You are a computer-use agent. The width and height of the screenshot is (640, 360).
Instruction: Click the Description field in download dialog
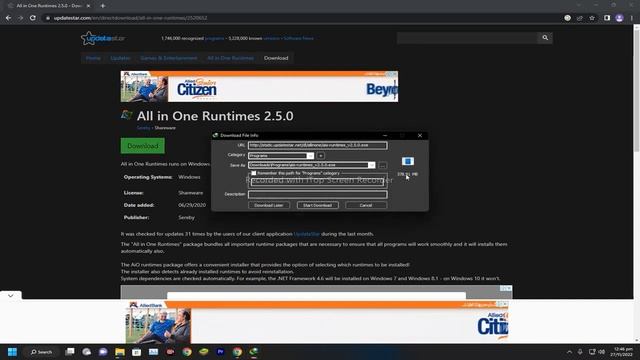[x=318, y=194]
